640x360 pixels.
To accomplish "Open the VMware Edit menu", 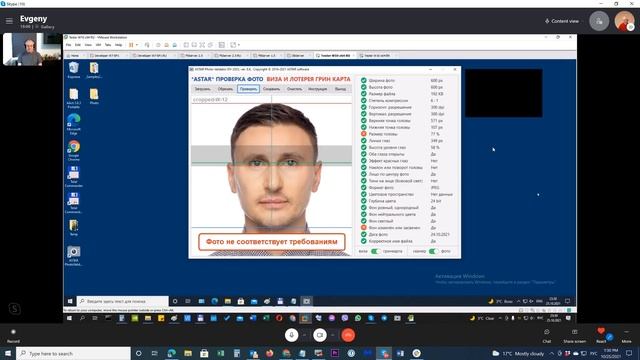I will point(78,45).
